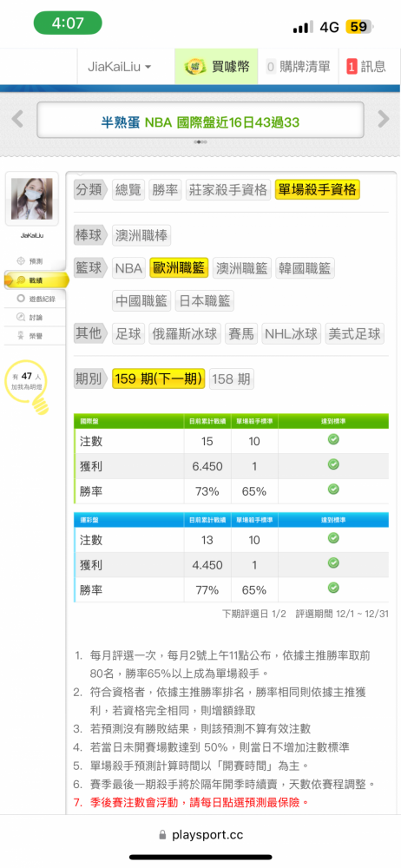Screen dimensions: 401x868
Task: Select 戰績 in the sidebar
Action: click(x=33, y=280)
